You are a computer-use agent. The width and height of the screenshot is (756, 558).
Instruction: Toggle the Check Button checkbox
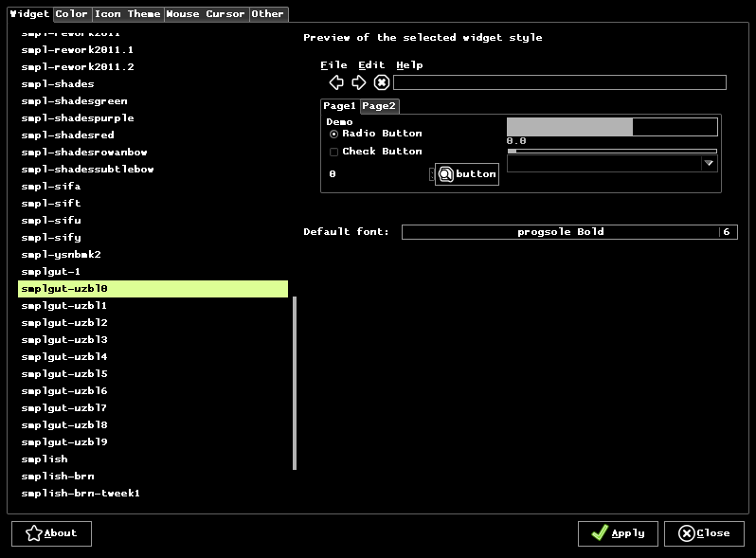(x=333, y=152)
